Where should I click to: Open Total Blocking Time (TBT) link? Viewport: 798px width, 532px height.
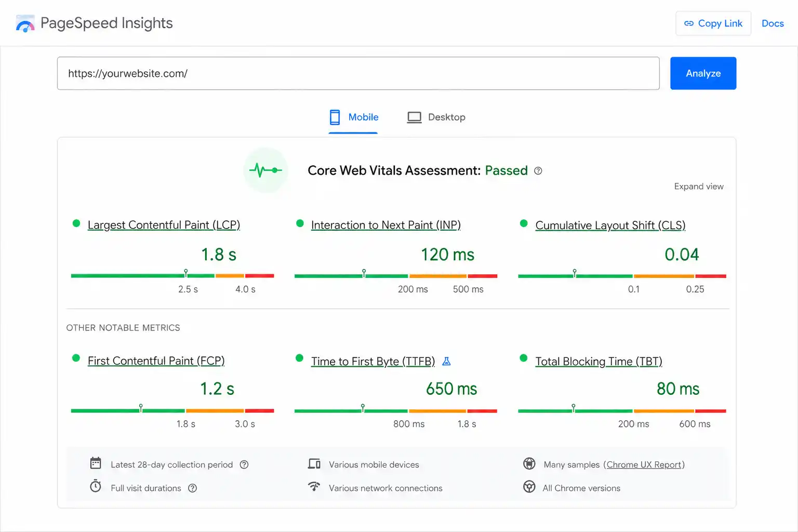point(598,361)
